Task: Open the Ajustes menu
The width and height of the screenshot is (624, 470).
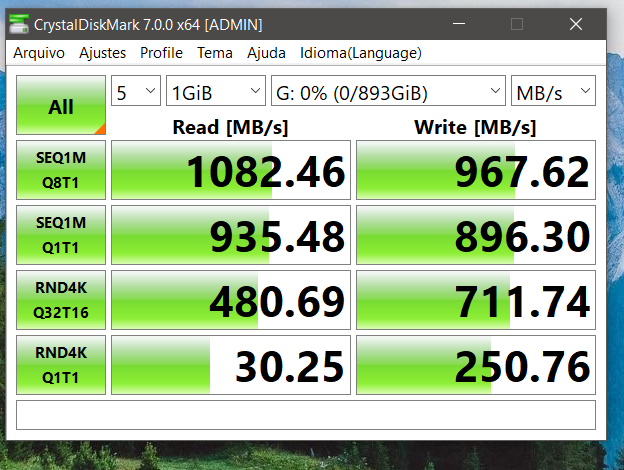Action: point(103,53)
